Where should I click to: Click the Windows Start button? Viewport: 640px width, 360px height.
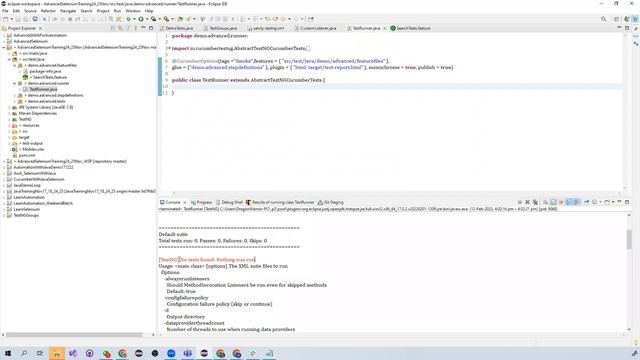pyautogui.click(x=7, y=353)
